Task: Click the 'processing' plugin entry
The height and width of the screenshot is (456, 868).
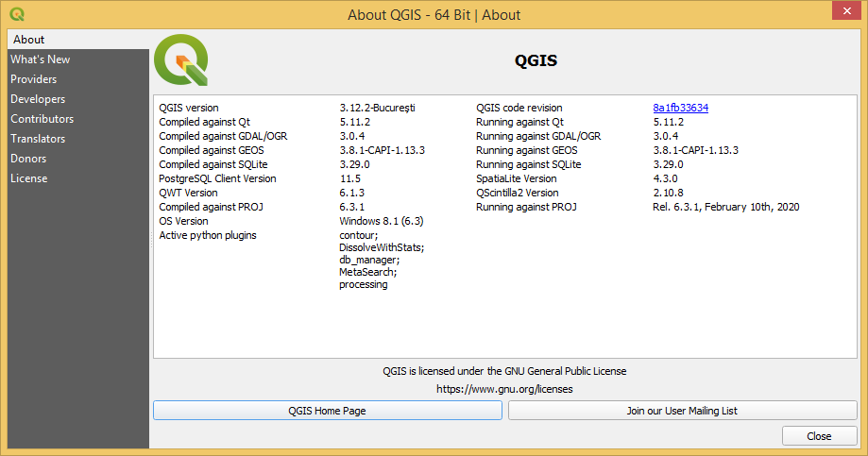Action: pos(364,285)
